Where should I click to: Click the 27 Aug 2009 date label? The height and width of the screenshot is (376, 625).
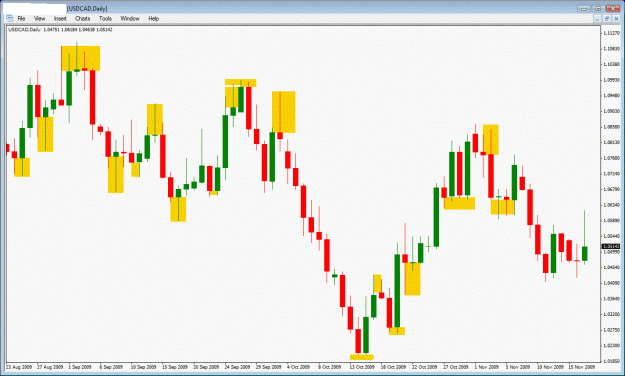[50, 367]
